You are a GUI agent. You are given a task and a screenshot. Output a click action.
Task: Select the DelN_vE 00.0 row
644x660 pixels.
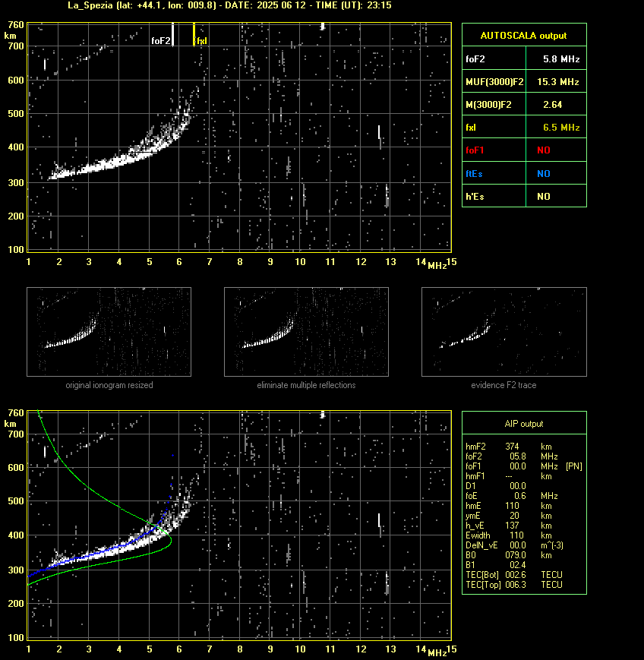[x=514, y=545]
